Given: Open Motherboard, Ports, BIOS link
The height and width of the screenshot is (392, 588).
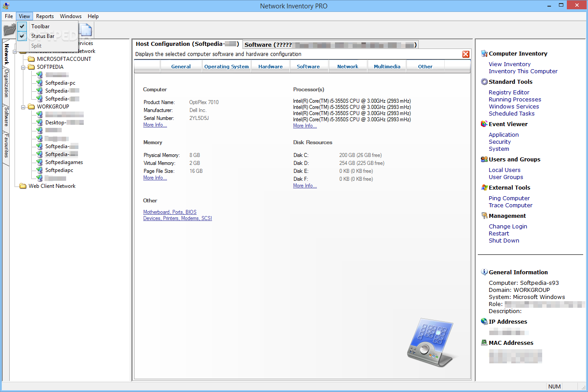Looking at the screenshot, I should click(x=170, y=212).
